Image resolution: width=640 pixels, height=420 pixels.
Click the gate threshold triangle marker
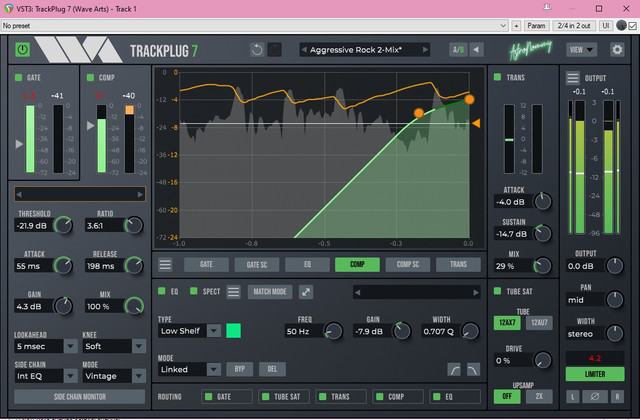coord(19,144)
